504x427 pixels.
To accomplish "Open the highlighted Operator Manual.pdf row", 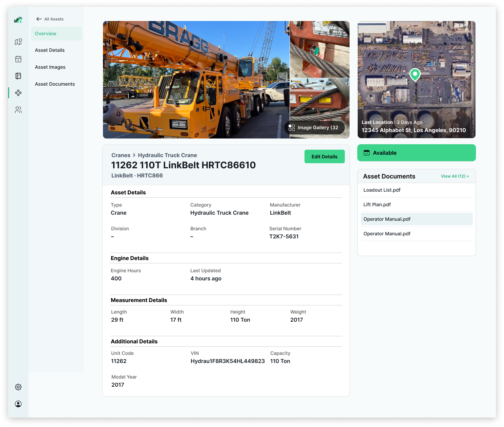I will click(417, 219).
